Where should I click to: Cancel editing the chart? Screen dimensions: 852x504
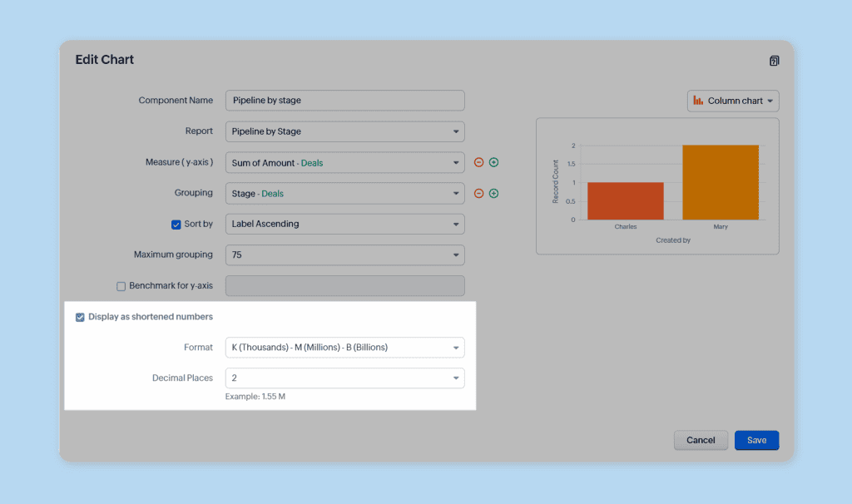701,440
